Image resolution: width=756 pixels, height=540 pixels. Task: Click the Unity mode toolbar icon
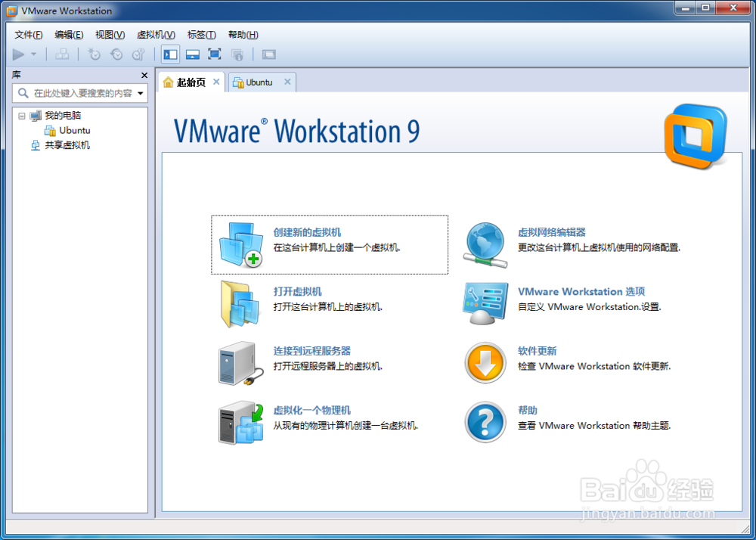237,54
